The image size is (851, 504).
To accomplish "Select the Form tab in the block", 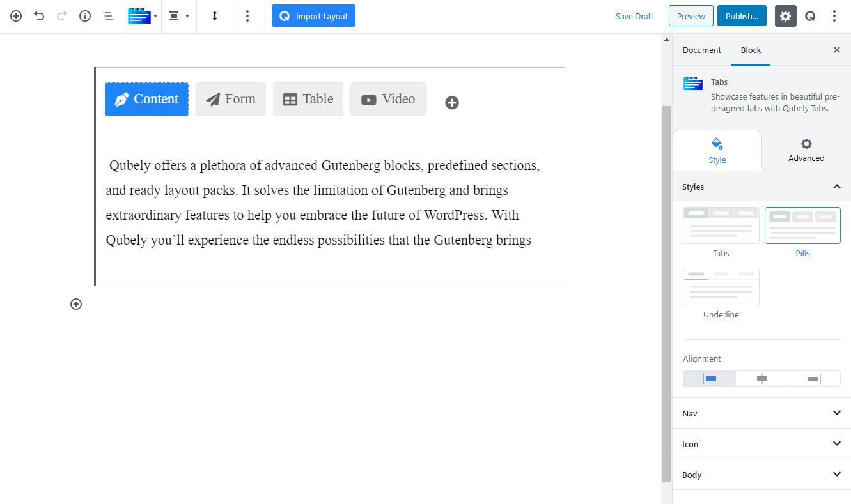I will pos(230,99).
